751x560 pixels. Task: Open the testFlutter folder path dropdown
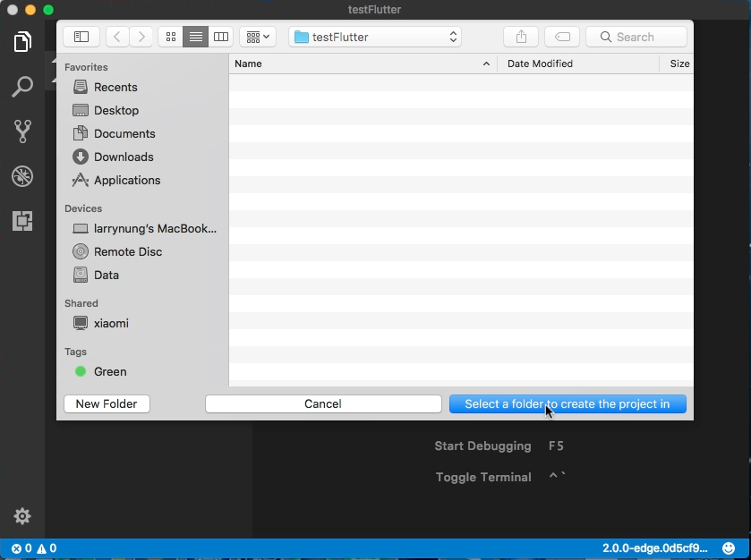[x=375, y=37]
